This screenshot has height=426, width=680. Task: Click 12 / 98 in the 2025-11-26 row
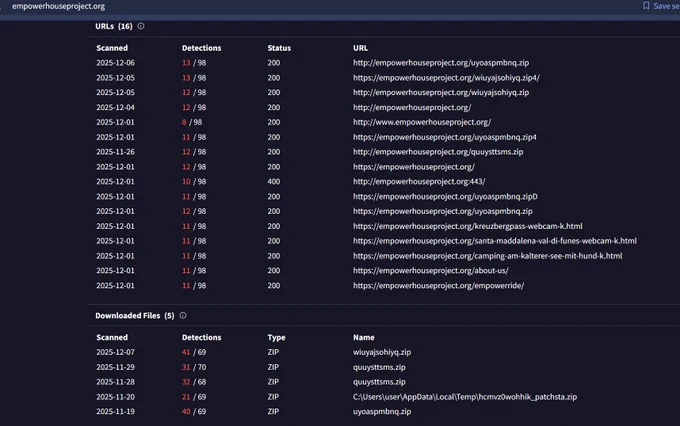point(194,152)
